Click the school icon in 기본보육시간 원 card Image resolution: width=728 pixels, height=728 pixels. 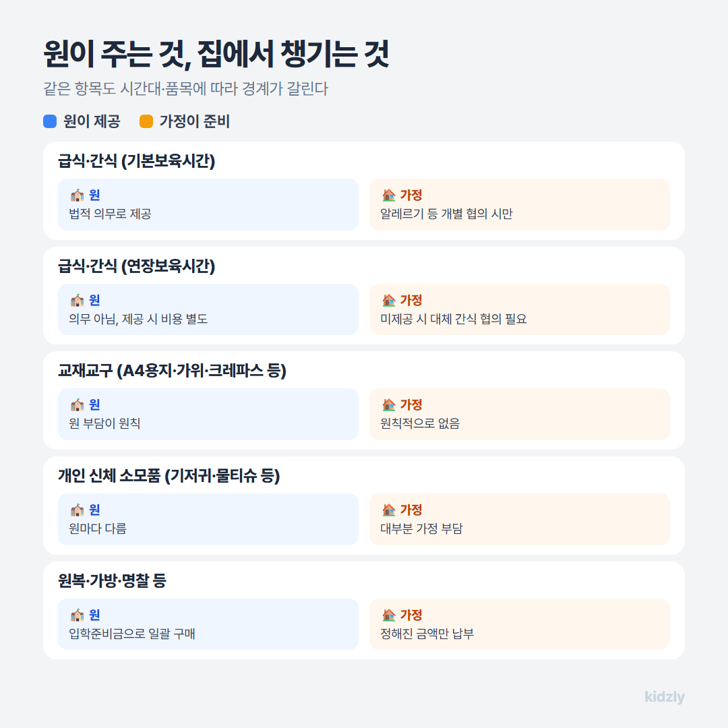click(x=77, y=195)
